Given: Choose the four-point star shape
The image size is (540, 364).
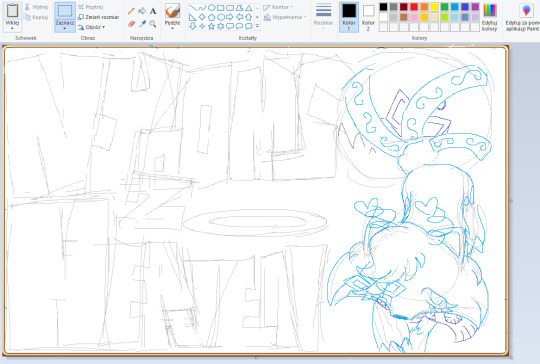Looking at the screenshot, I should [x=202, y=26].
